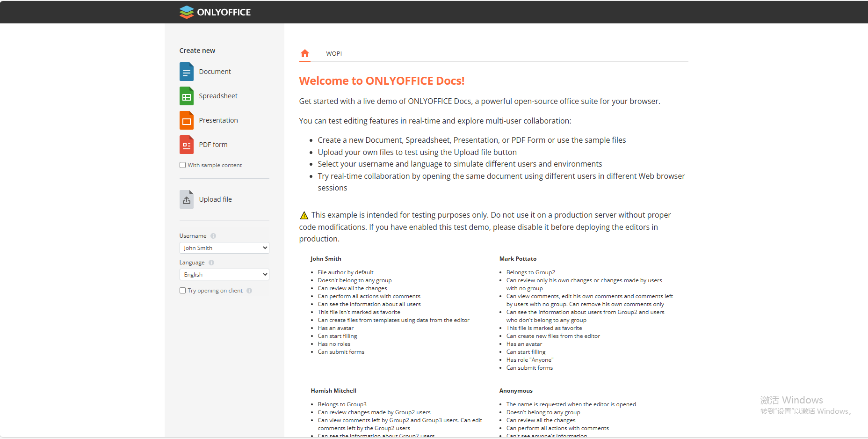Create a new Document
868x439 pixels.
coord(215,72)
